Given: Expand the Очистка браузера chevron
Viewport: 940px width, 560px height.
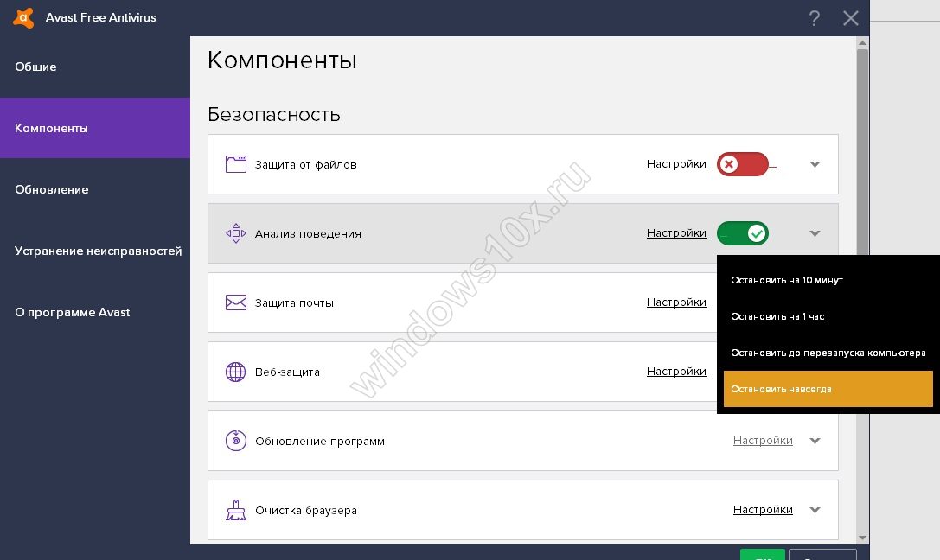Looking at the screenshot, I should pyautogui.click(x=815, y=510).
